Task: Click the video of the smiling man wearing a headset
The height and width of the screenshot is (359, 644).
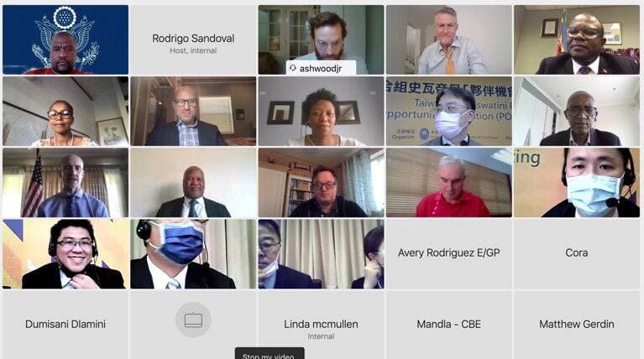Action: tap(65, 254)
